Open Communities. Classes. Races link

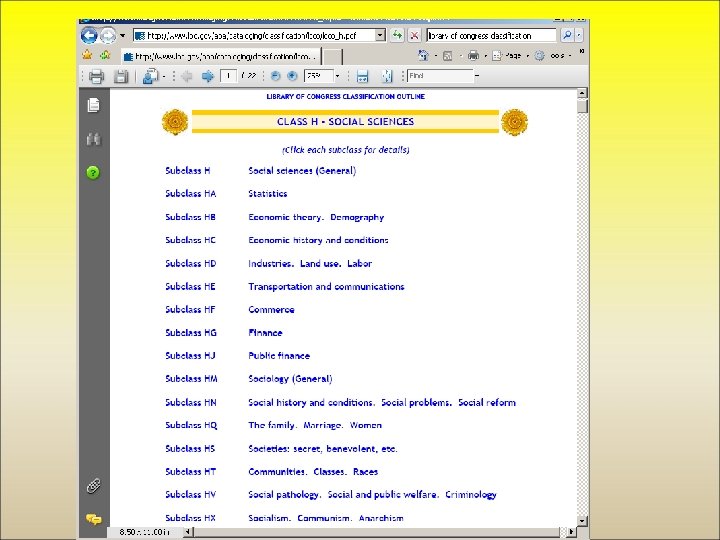tap(313, 472)
